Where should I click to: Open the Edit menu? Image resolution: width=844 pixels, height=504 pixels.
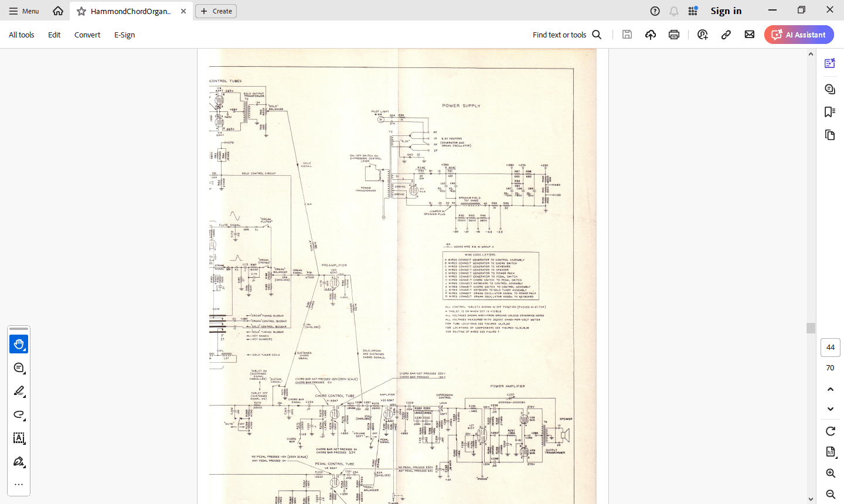[55, 35]
